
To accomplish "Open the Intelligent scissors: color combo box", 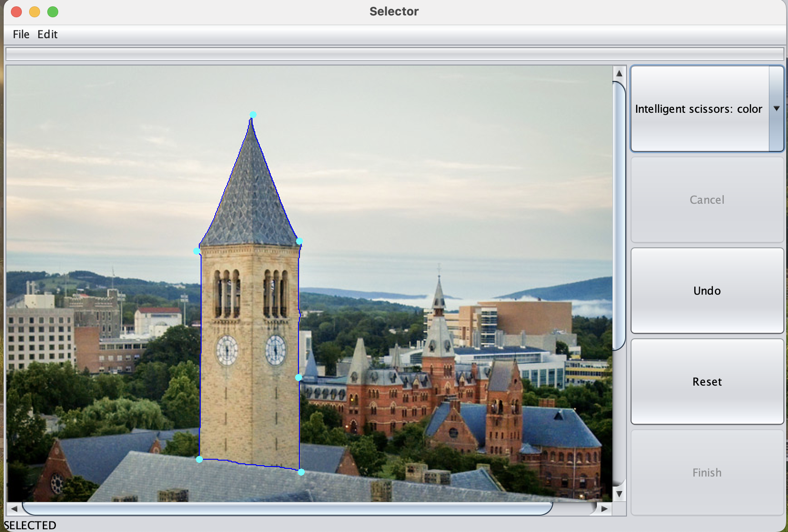I will (x=699, y=109).
